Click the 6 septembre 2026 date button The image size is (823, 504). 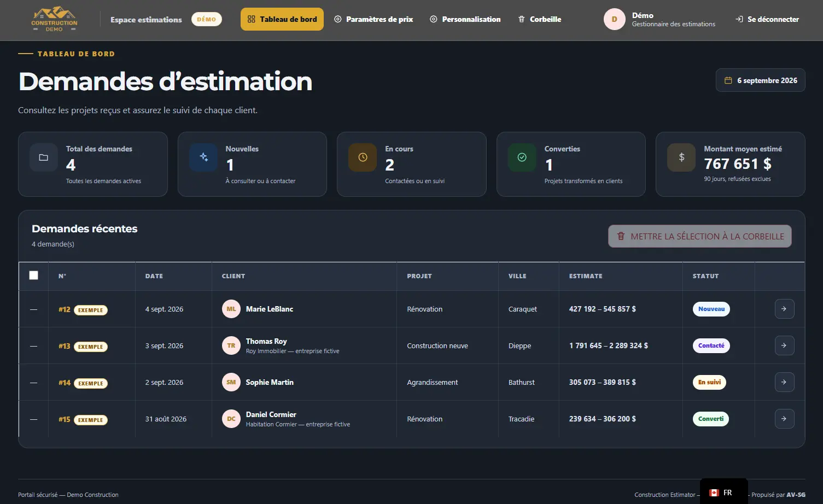761,80
